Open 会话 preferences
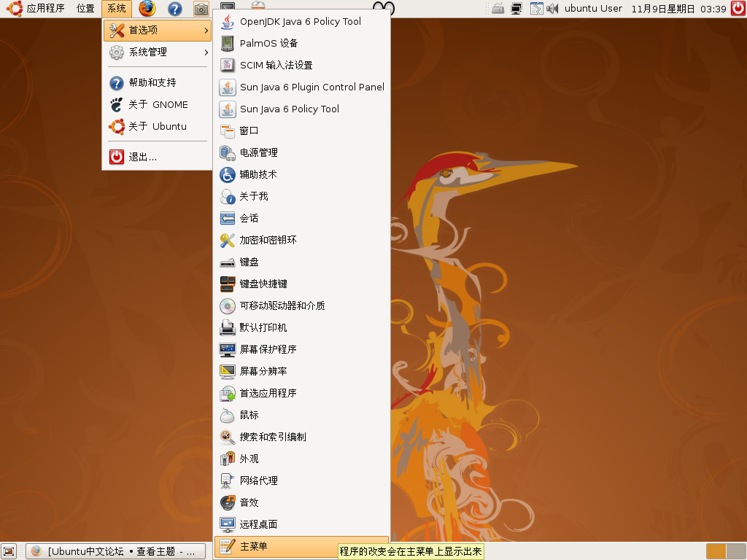 pyautogui.click(x=301, y=219)
